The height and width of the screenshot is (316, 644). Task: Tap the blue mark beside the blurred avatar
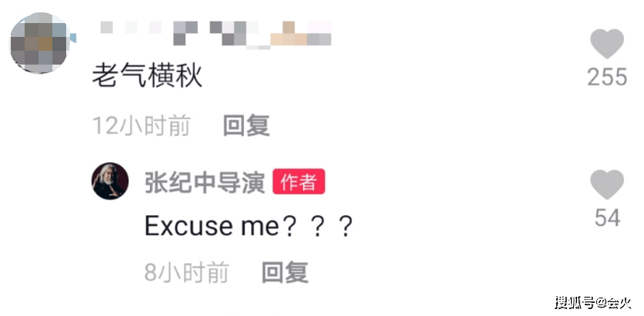coord(73,38)
